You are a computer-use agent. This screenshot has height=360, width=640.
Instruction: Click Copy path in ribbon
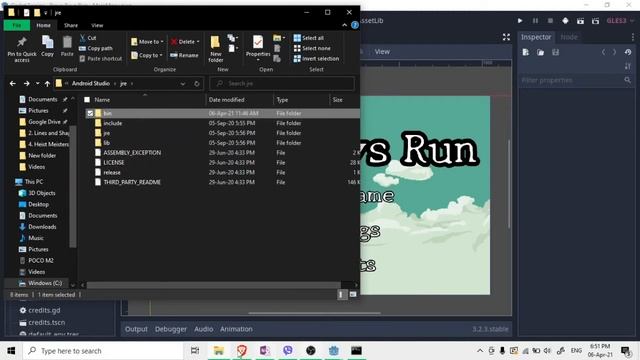pyautogui.click(x=96, y=48)
